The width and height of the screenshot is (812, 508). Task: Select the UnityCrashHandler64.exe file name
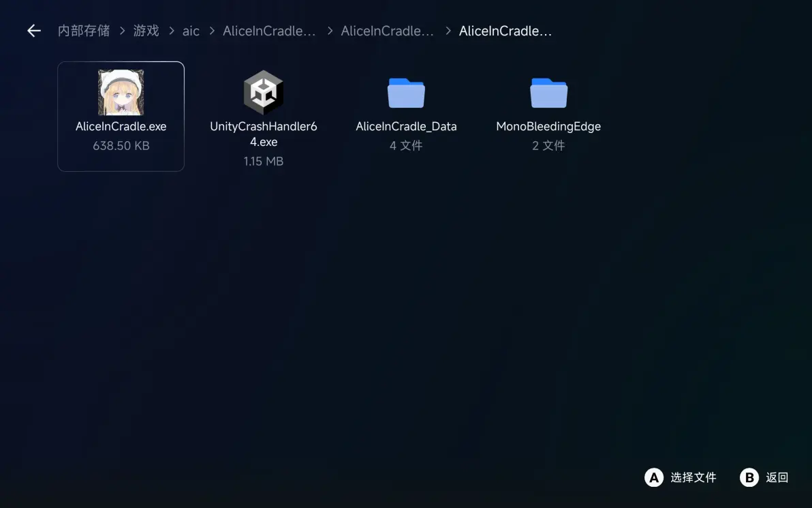pyautogui.click(x=263, y=134)
